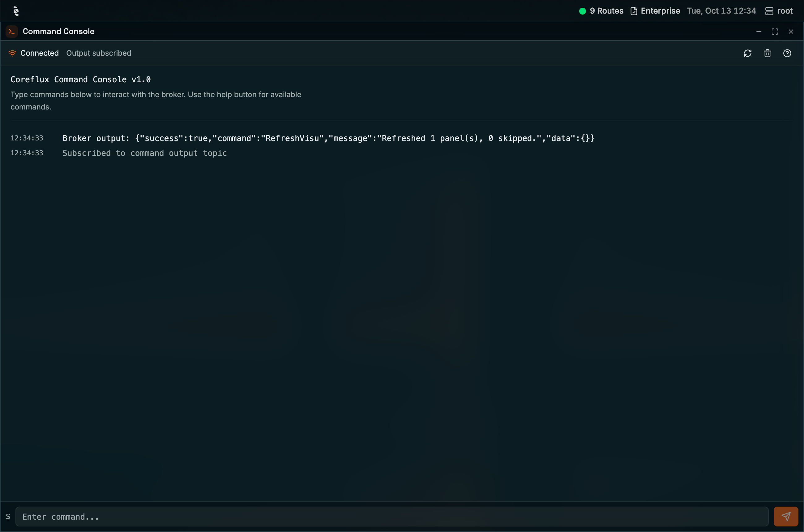Click the Enterprise license label
The height and width of the screenshot is (532, 804).
tap(660, 11)
